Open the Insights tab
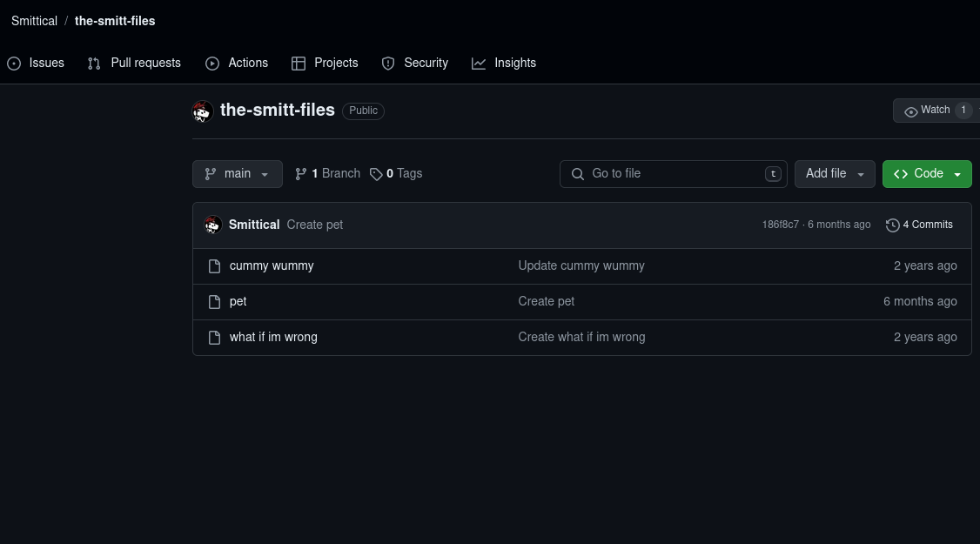 click(504, 64)
